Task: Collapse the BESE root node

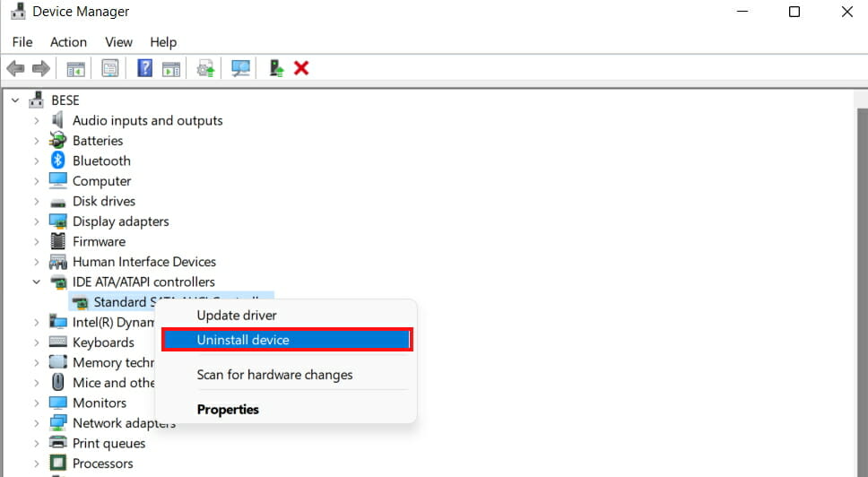Action: [15, 100]
